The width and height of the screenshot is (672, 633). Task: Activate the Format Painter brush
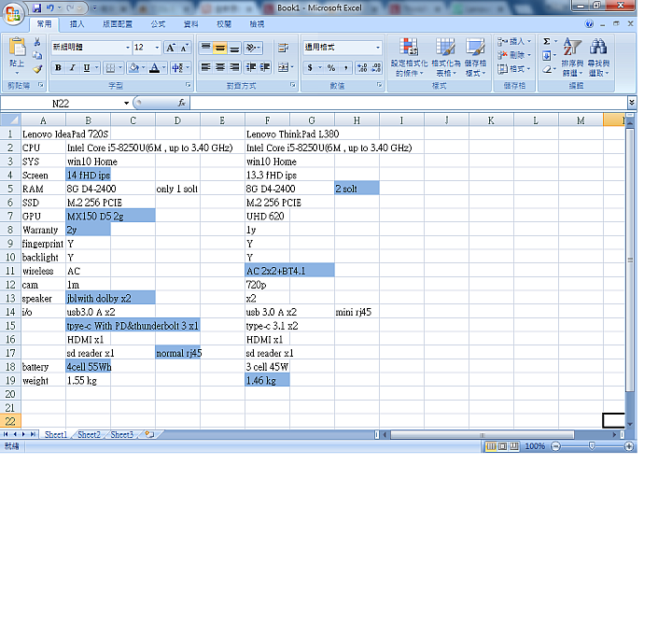pyautogui.click(x=37, y=68)
